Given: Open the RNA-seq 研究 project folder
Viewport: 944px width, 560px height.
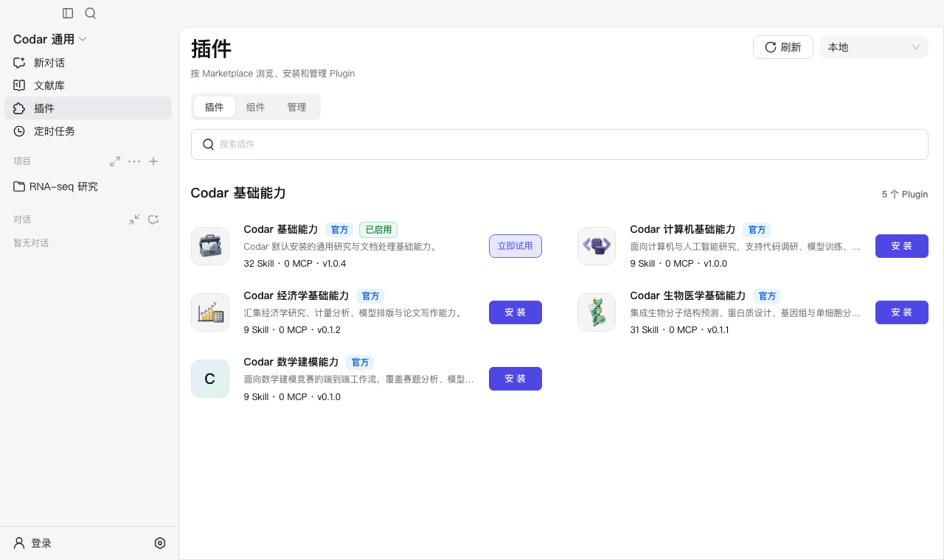Looking at the screenshot, I should click(88, 186).
